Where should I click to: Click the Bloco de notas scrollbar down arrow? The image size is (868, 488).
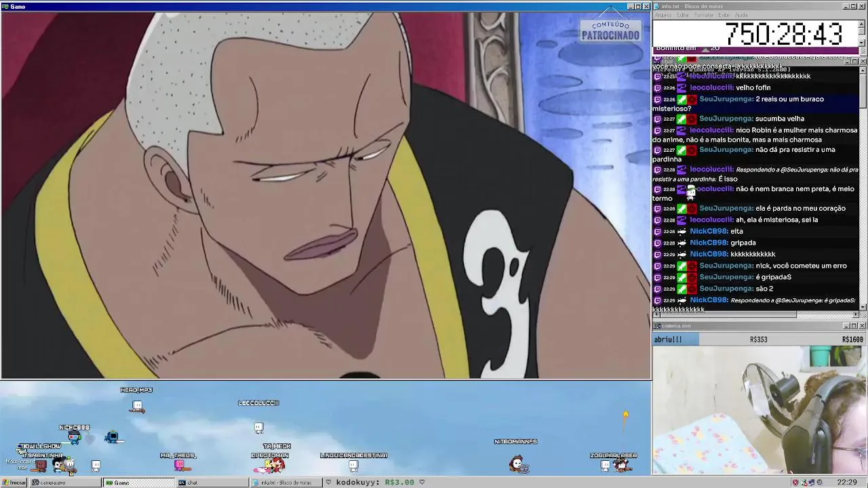[863, 43]
